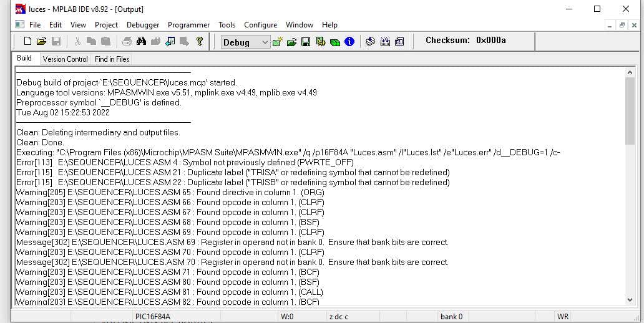This screenshot has width=644, height=323.
Task: Click the Build All icon
Action: coord(385,41)
